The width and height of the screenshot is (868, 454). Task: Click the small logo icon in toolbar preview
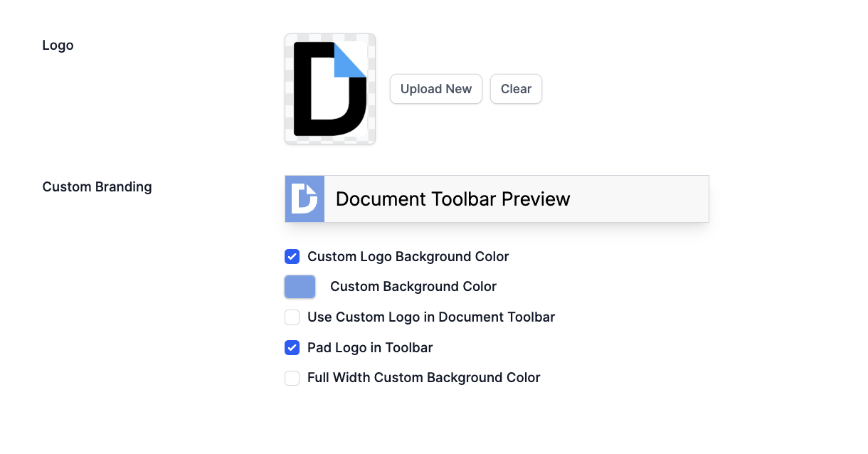coord(305,199)
